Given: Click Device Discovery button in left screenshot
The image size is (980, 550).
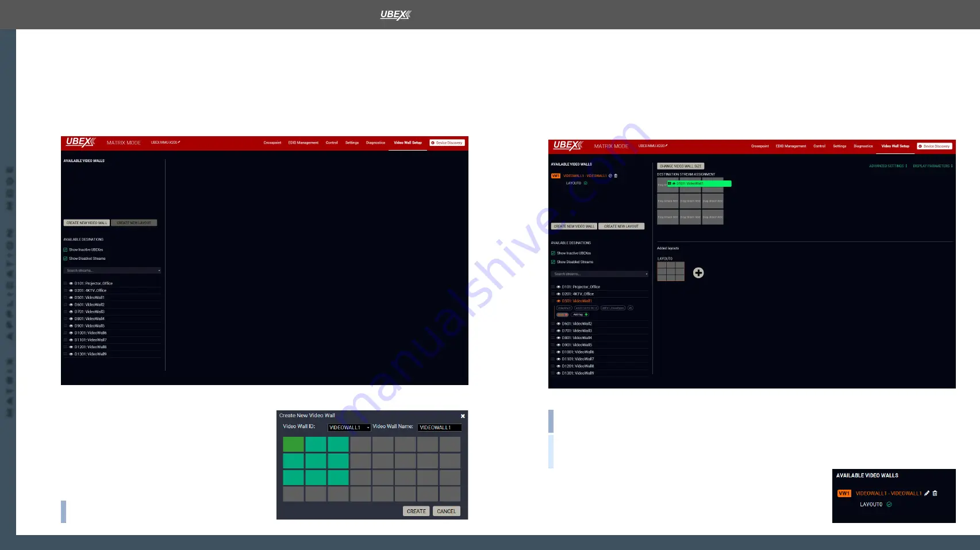Looking at the screenshot, I should tap(447, 143).
